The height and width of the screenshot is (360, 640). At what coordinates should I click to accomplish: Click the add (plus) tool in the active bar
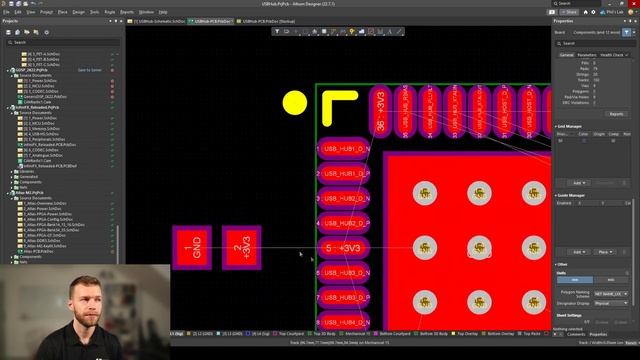(296, 31)
